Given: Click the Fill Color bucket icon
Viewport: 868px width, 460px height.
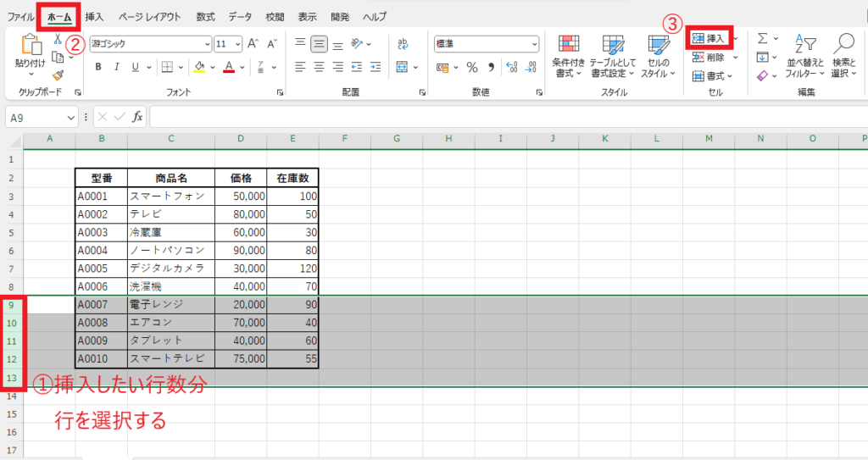Looking at the screenshot, I should 199,67.
